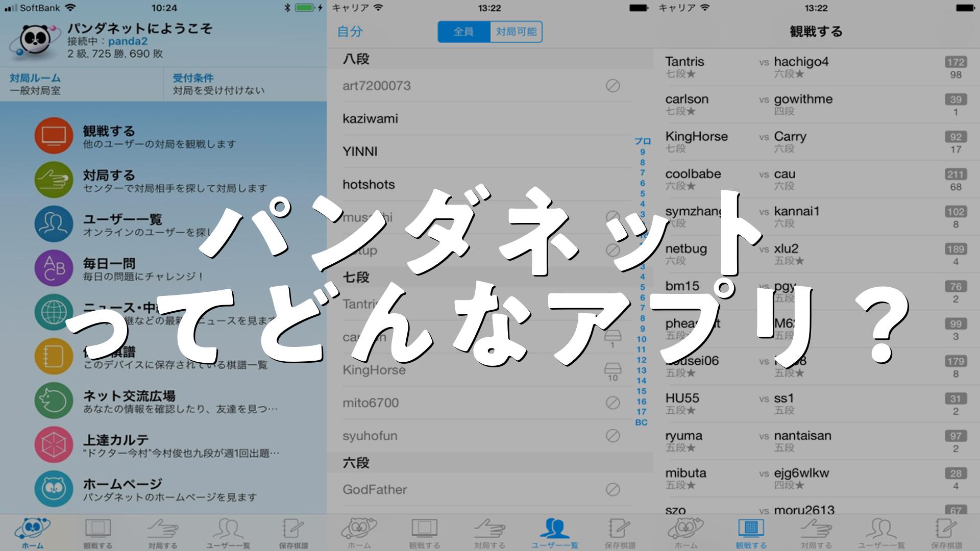Screen dimensions: 980x551
Task: Watch mibuta vs ejg6wlkw game
Action: pos(816,479)
